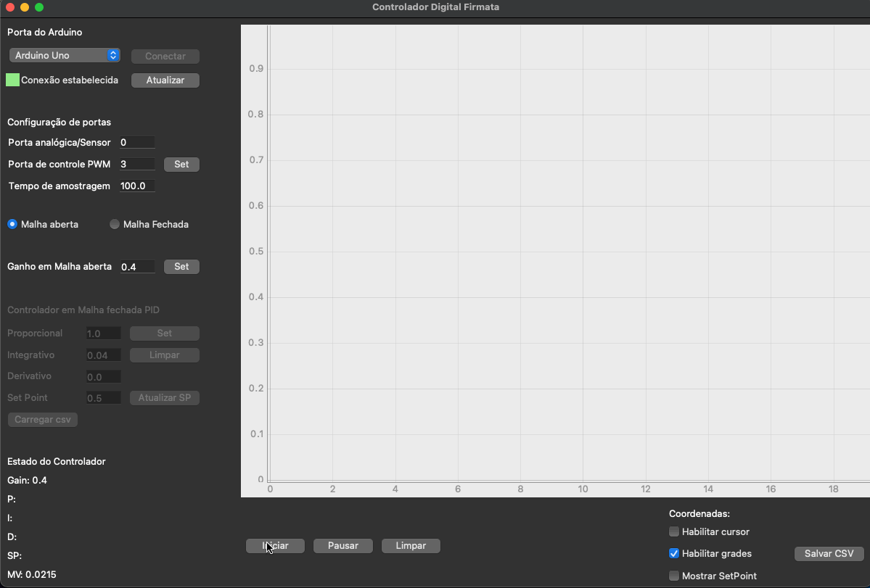
Task: Enable the Habilitar cursor checkbox
Action: pyautogui.click(x=674, y=531)
